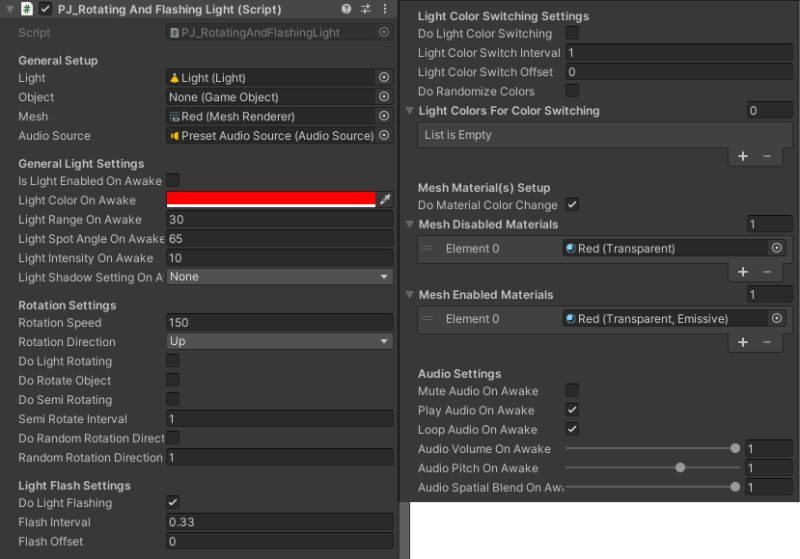This screenshot has height=559, width=800.
Task: Click Red (Transparent, Emissive) material reference
Action: click(x=666, y=319)
